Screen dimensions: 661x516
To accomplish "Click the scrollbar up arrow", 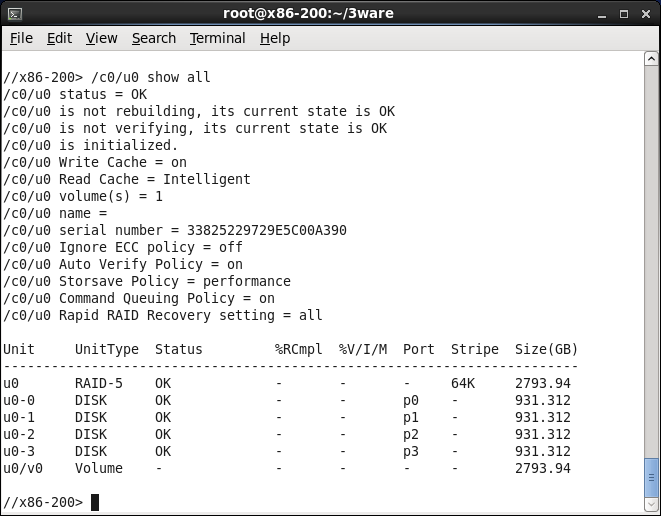I will click(651, 60).
